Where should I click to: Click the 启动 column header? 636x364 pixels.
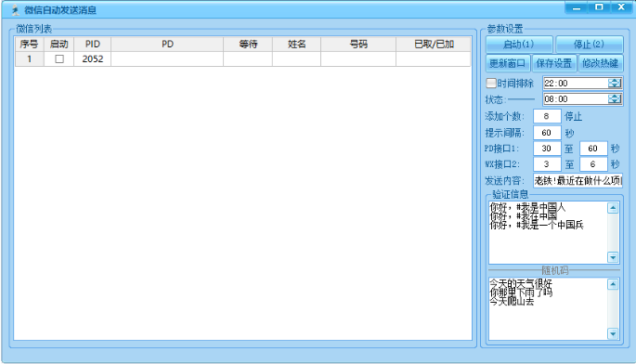pos(59,44)
